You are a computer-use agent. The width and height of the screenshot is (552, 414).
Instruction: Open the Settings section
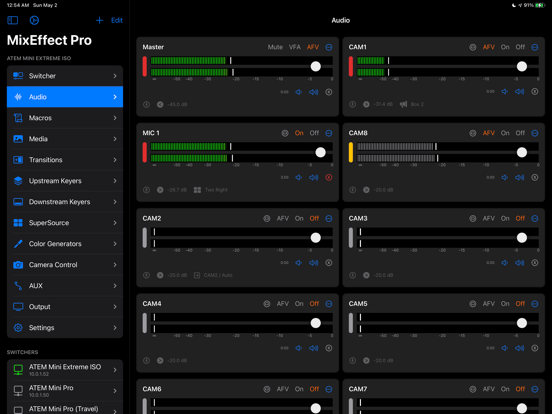[x=65, y=328]
